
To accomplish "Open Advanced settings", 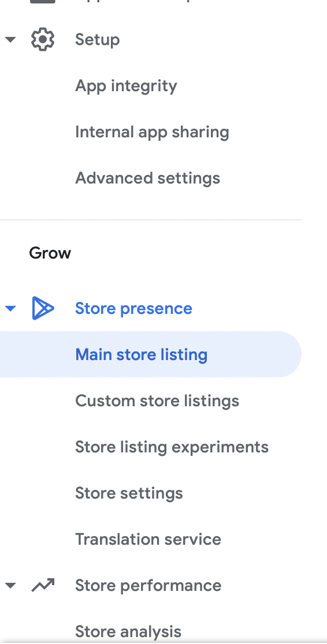I will 148,178.
